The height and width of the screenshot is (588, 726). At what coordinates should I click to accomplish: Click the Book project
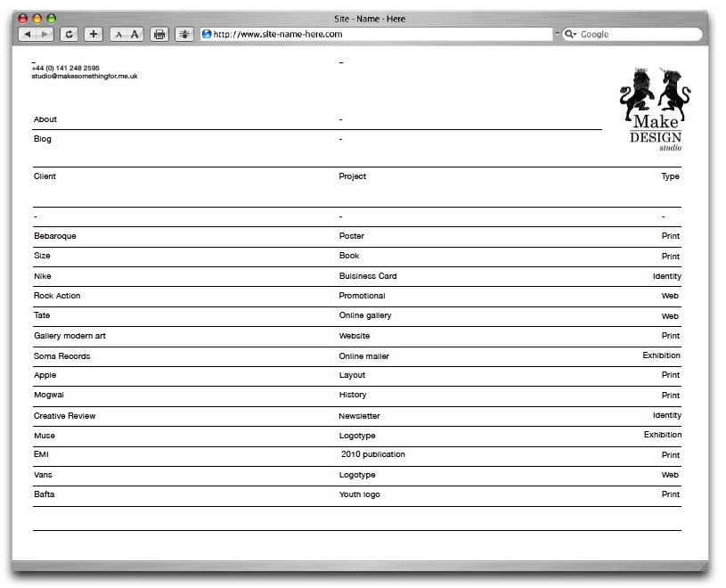[x=349, y=256]
